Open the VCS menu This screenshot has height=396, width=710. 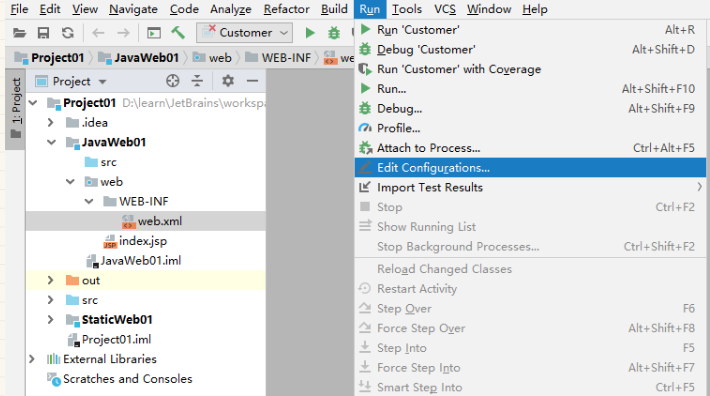pos(445,9)
